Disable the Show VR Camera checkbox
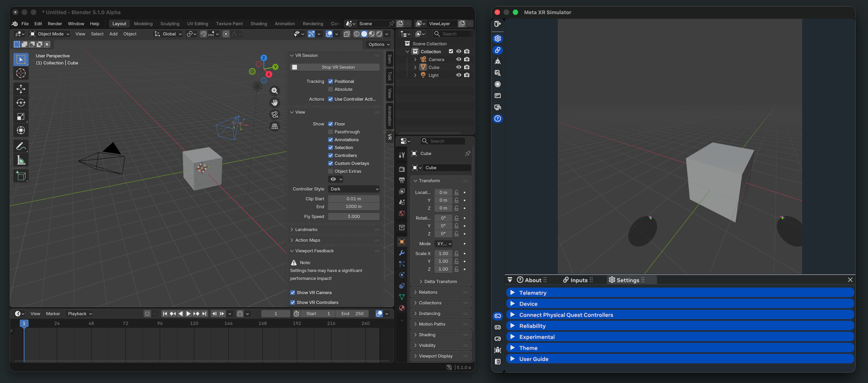Screen dimensions: 868x383 point(293,293)
